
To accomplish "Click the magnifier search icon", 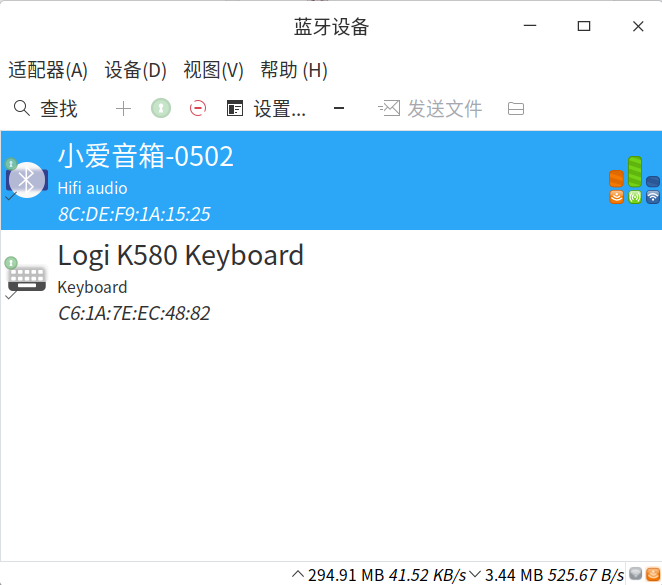I will pos(22,108).
